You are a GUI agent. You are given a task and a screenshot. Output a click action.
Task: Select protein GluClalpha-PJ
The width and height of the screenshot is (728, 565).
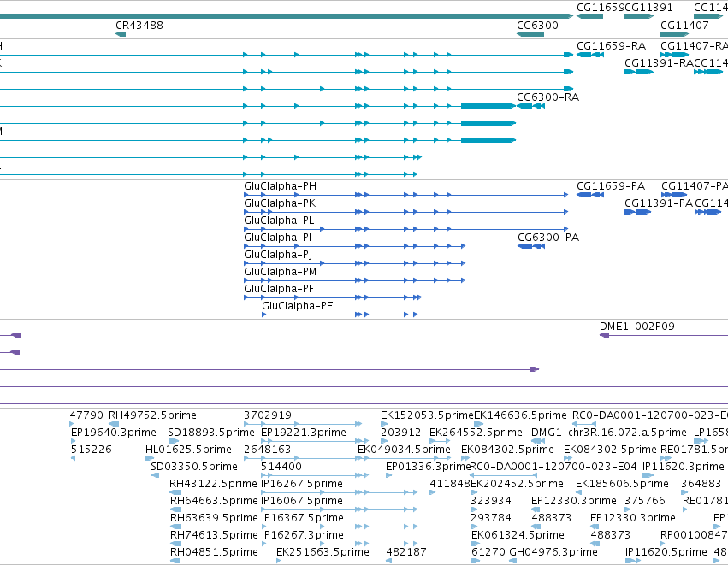pyautogui.click(x=355, y=263)
